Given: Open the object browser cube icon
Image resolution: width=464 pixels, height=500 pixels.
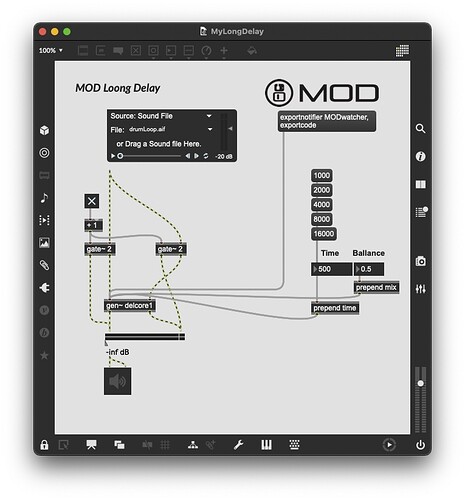Looking at the screenshot, I should coord(44,130).
